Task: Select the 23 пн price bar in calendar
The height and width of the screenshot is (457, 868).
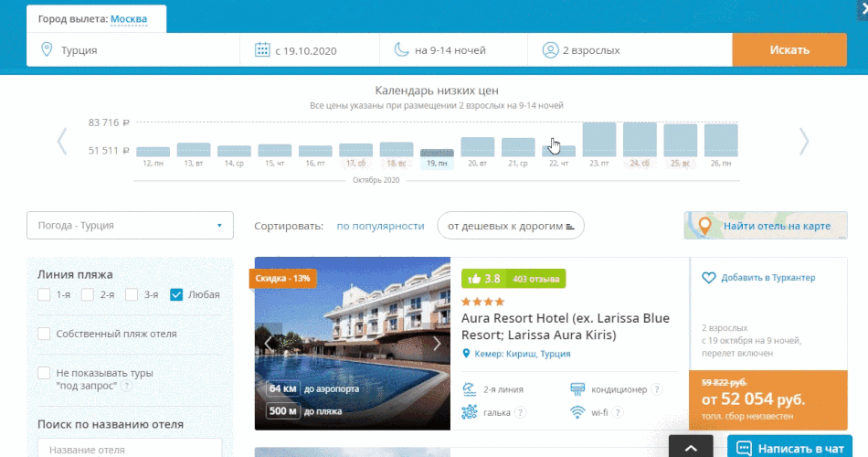Action: (599, 140)
